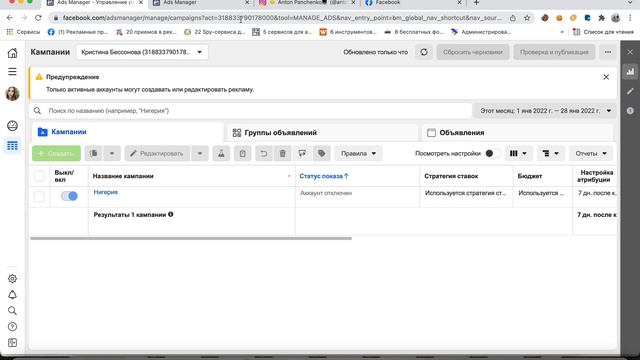The image size is (640, 360).
Task: Open the columns layout dropdown
Action: click(x=518, y=153)
